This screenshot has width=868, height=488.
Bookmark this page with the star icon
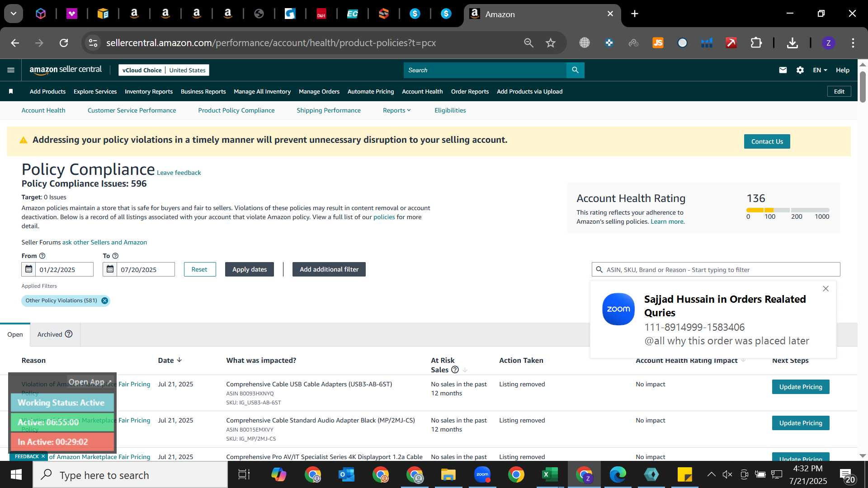pyautogui.click(x=550, y=43)
